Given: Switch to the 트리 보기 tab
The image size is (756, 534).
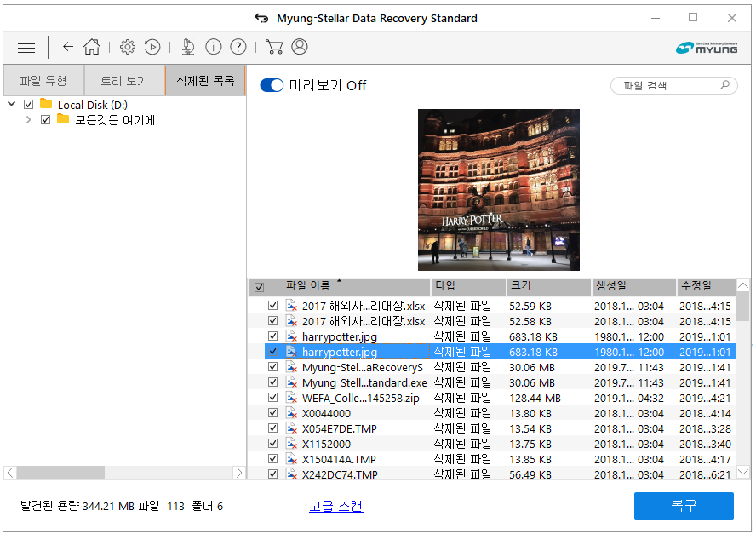Looking at the screenshot, I should pos(124,81).
